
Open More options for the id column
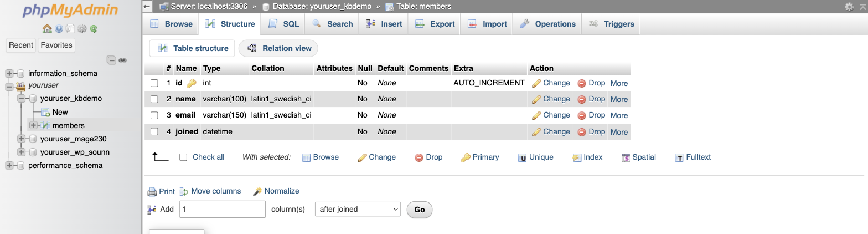click(619, 83)
